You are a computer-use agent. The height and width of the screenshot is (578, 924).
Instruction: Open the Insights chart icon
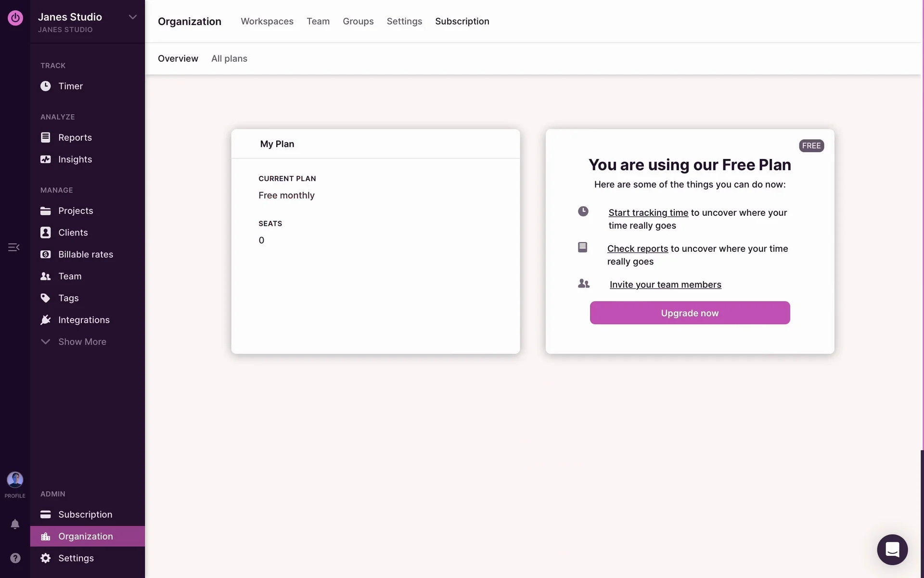click(x=45, y=159)
